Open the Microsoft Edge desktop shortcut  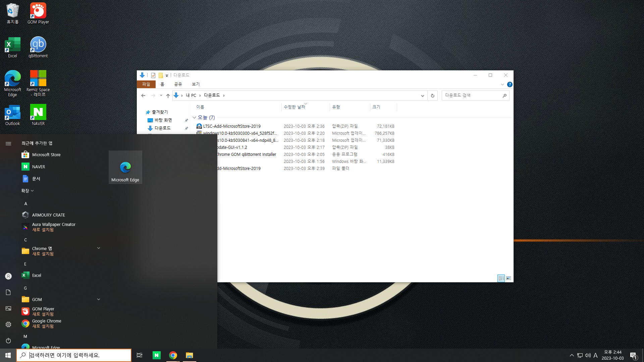[x=12, y=83]
